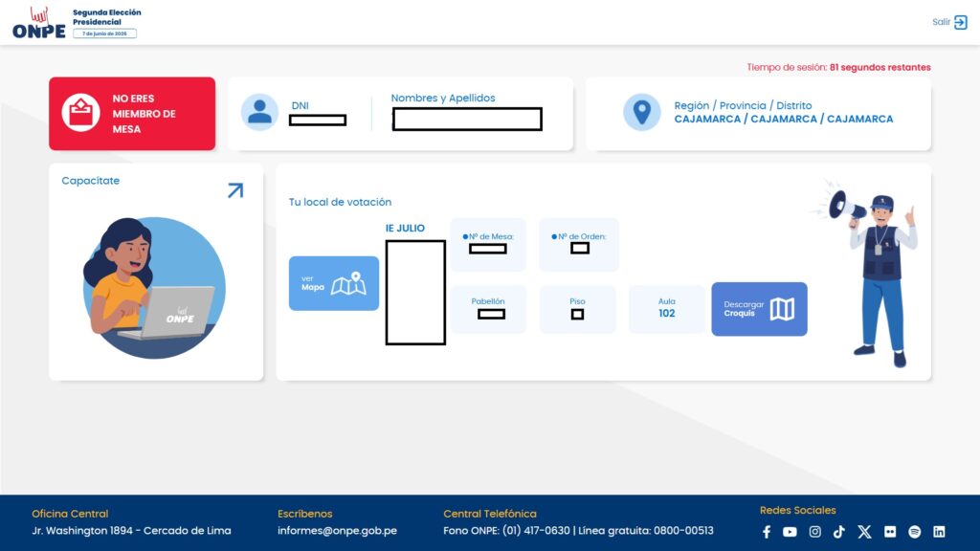Click the 'Redes Sociales' footer heading
The image size is (980, 551).
click(x=797, y=511)
